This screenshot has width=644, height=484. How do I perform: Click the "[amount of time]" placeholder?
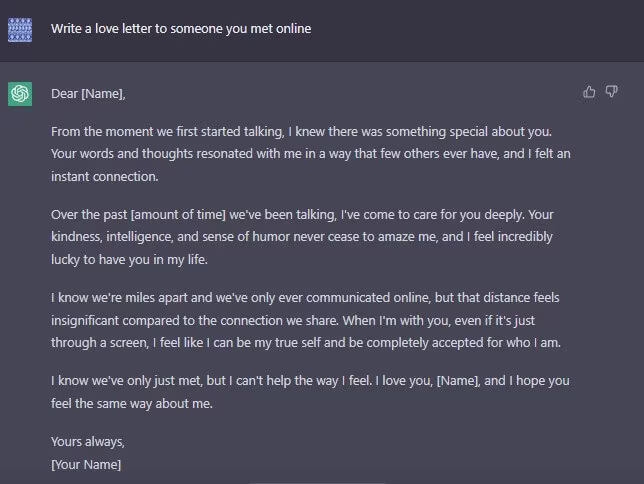(178, 214)
